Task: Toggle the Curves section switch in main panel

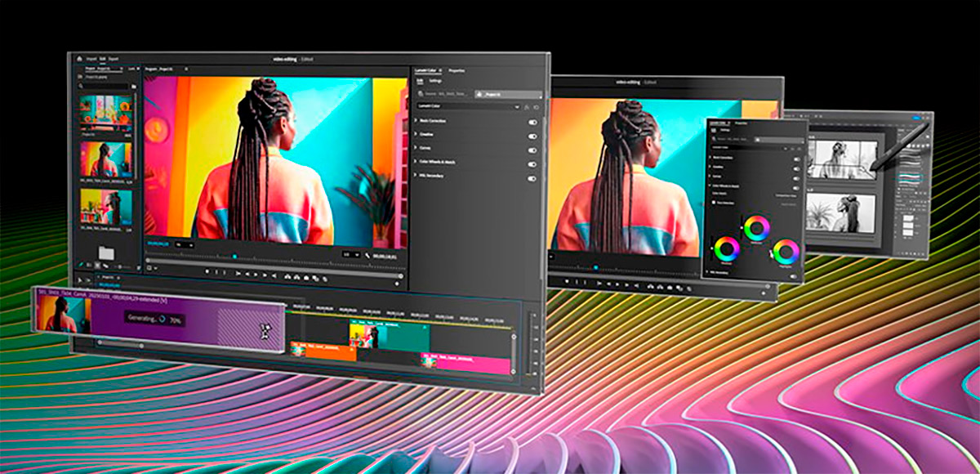Action: pos(532,150)
